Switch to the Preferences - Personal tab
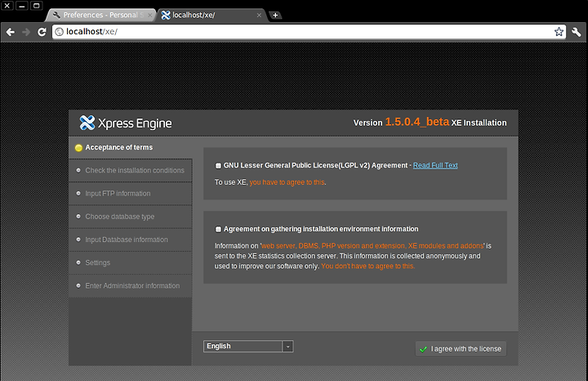Image resolution: width=588 pixels, height=381 pixels. (x=100, y=15)
